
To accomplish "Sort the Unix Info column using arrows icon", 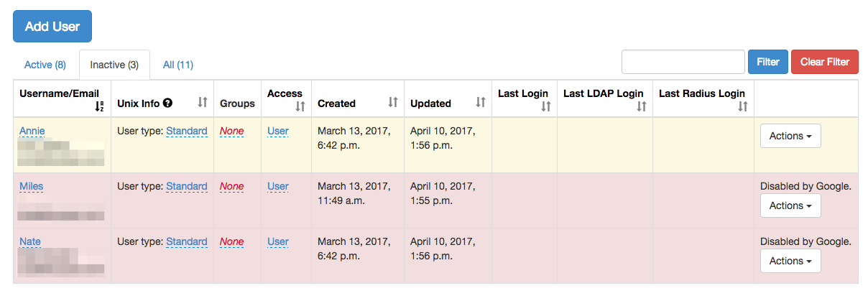I will pos(203,103).
